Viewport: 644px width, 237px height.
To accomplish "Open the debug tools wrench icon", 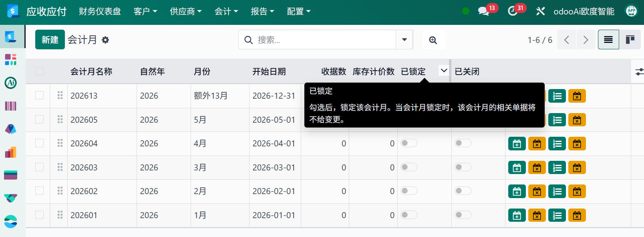I will point(541,11).
